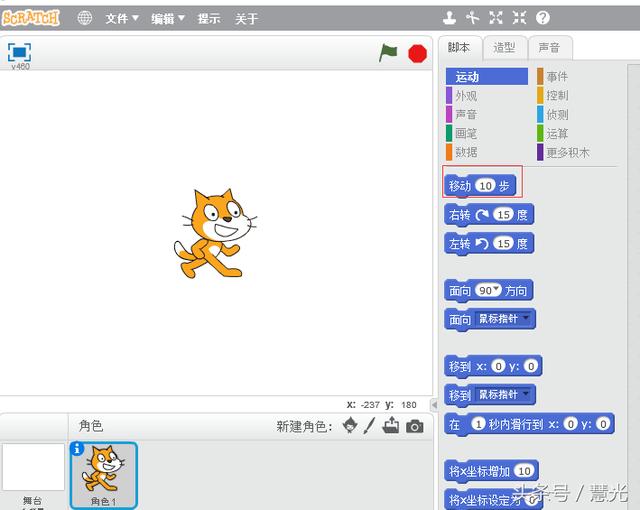The image size is (640, 510).
Task: Select the 更多积木 block category
Action: 563,153
